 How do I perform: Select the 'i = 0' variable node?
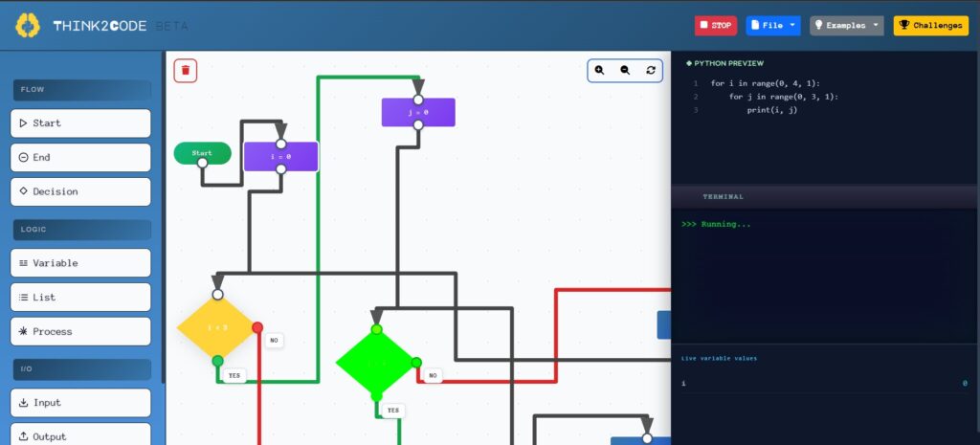280,157
